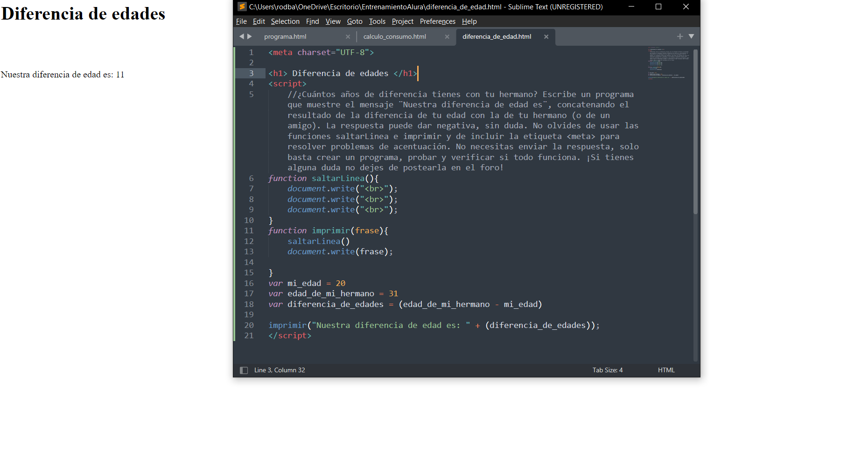Add a new tab with the plus icon
Image resolution: width=868 pixels, height=453 pixels.
[680, 36]
